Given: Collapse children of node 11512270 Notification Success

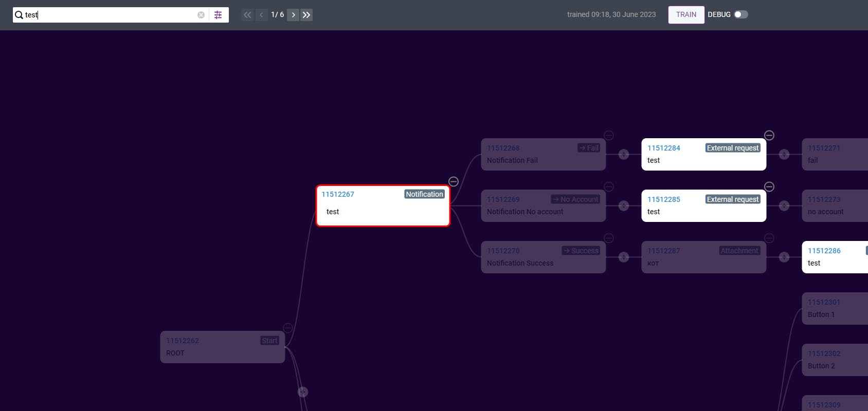Looking at the screenshot, I should pos(609,238).
